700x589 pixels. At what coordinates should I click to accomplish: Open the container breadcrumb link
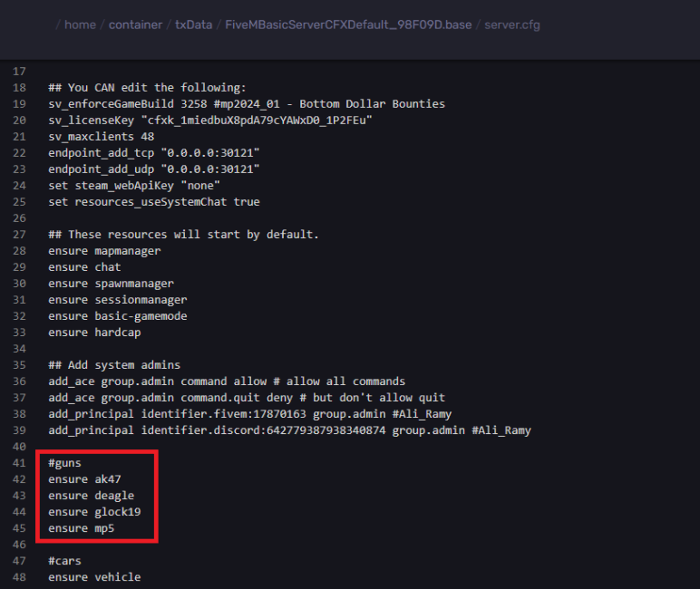click(x=135, y=24)
